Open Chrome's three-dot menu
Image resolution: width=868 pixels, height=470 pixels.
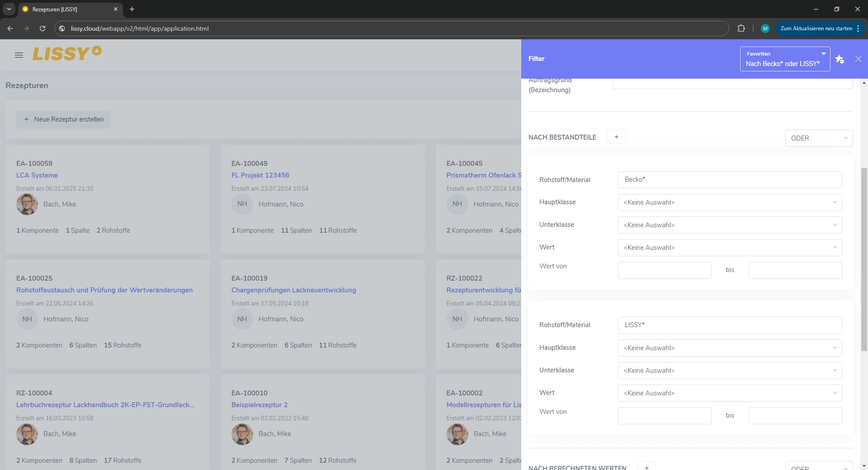(x=858, y=28)
